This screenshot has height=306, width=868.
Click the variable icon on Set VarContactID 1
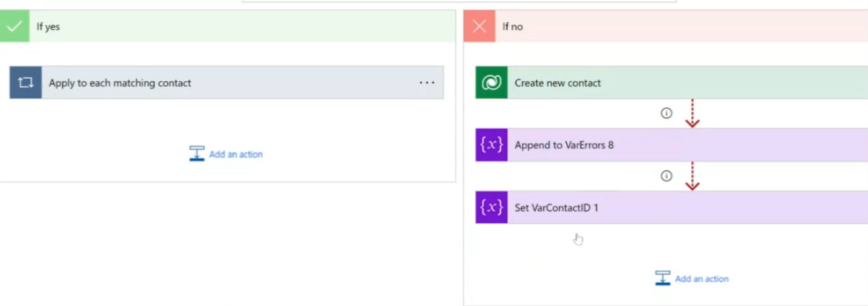click(491, 207)
